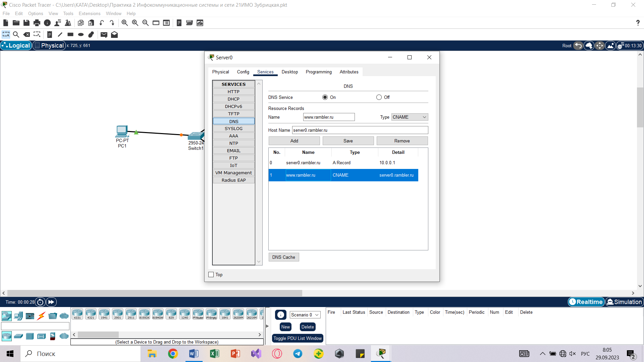The width and height of the screenshot is (644, 362).
Task: Select the 1941 router device
Action: (104, 314)
